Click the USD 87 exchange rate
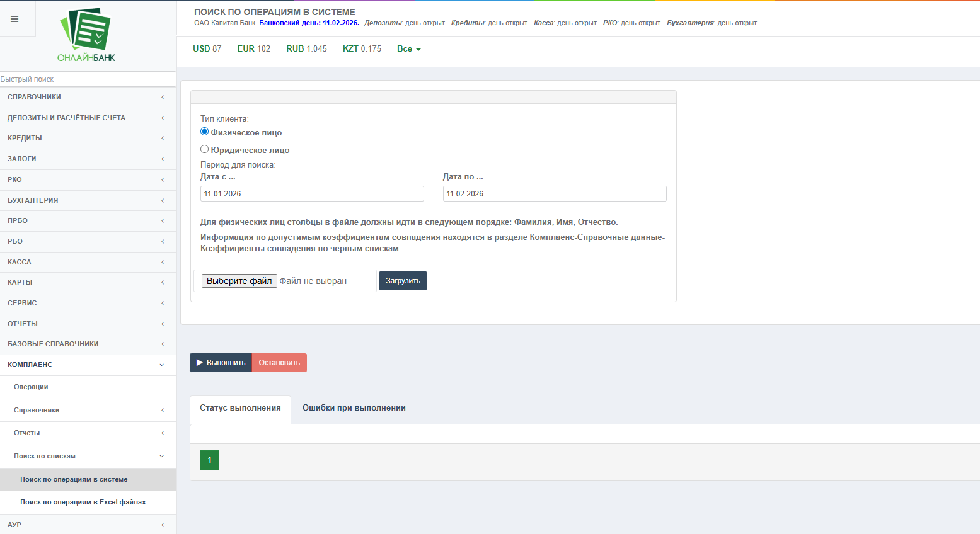This screenshot has width=980, height=534. (x=207, y=49)
